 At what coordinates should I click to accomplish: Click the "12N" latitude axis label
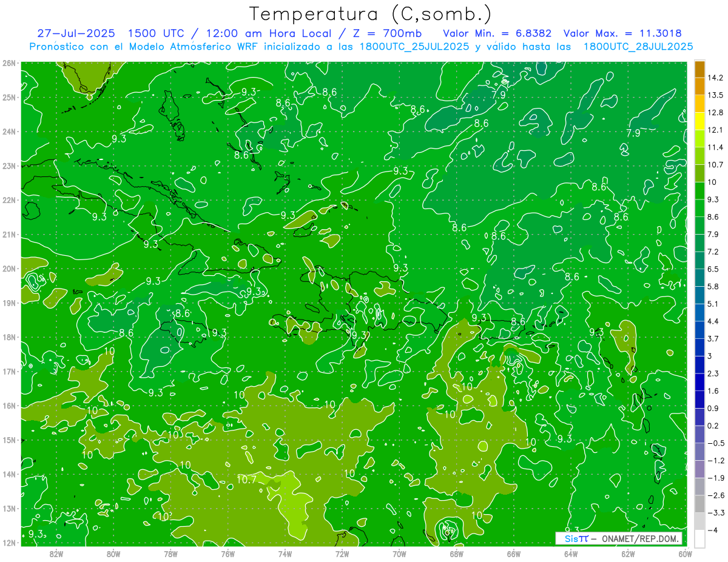click(x=8, y=543)
